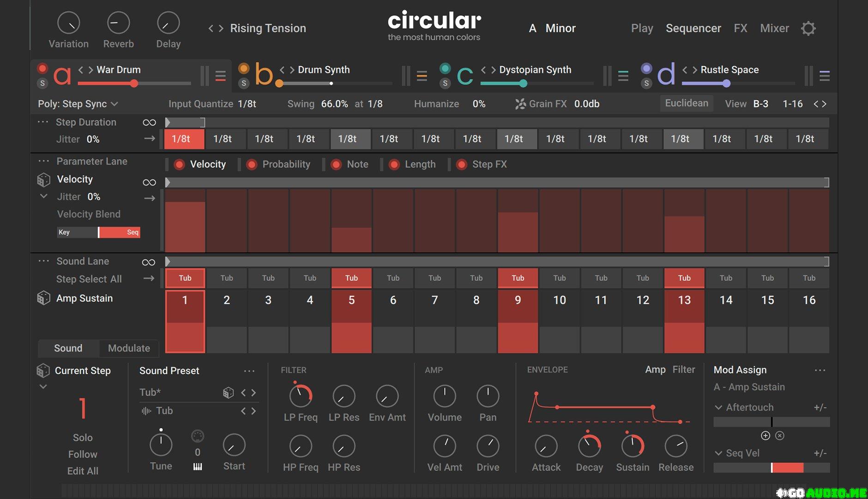Toggle the Length lane red dot
Image resolution: width=868 pixels, height=499 pixels.
394,164
